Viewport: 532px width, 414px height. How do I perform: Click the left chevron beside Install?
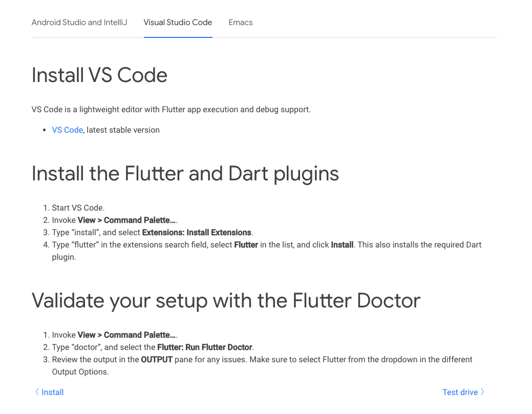click(x=37, y=392)
